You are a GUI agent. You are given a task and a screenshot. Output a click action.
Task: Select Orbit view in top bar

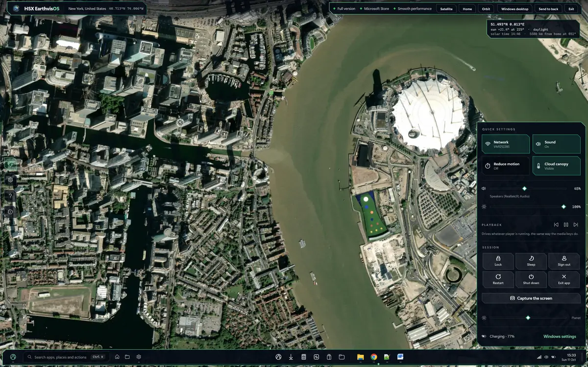pyautogui.click(x=486, y=9)
